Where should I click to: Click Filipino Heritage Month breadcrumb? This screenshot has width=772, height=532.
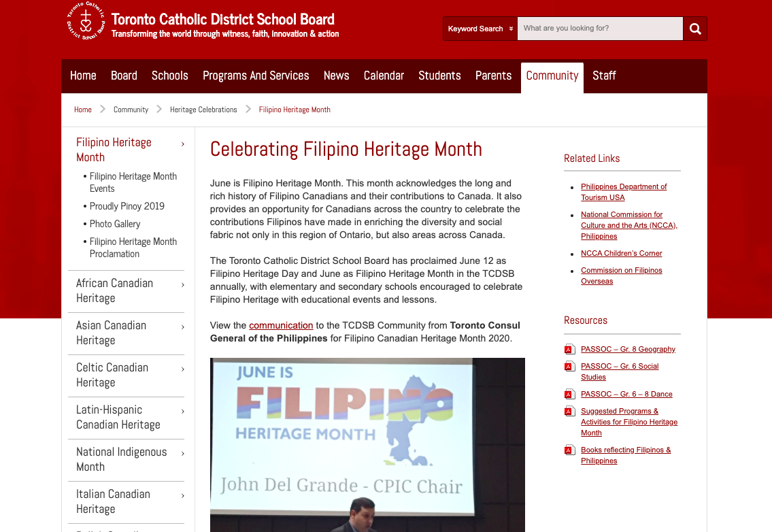[295, 110]
